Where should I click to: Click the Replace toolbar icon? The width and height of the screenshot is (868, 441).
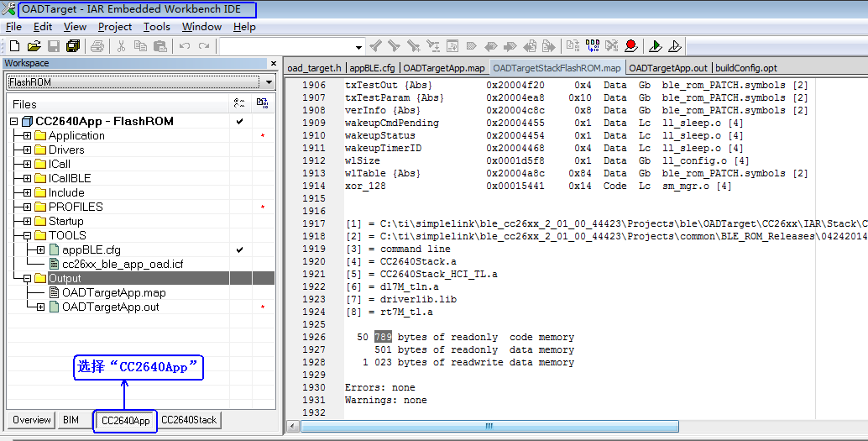[433, 46]
